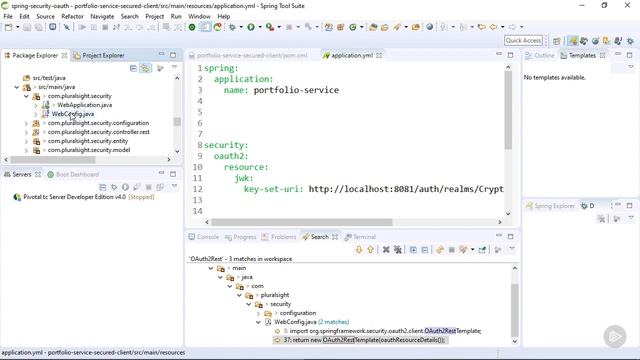Switch to the Outline tab
640x360 pixels.
point(540,55)
